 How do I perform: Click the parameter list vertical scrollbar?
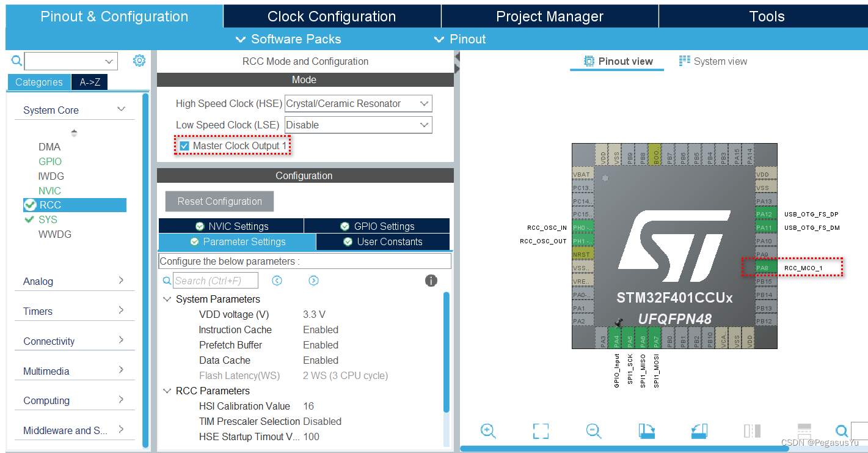point(447,352)
